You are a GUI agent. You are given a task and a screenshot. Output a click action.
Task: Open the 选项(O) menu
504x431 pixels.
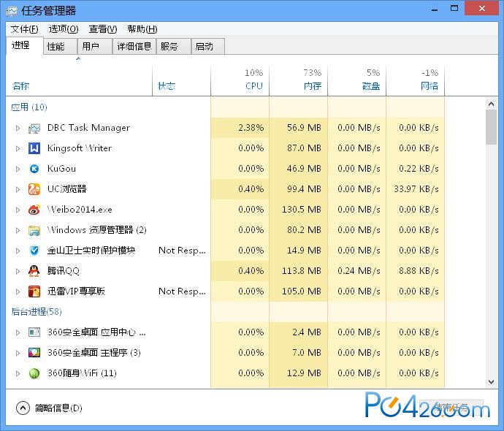pos(64,29)
